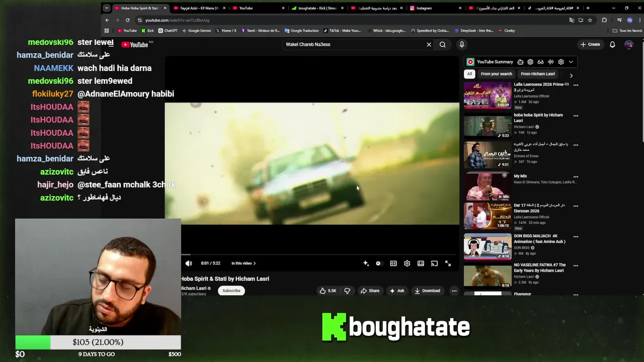Open My Mix playlist thumbnail

coord(487,186)
